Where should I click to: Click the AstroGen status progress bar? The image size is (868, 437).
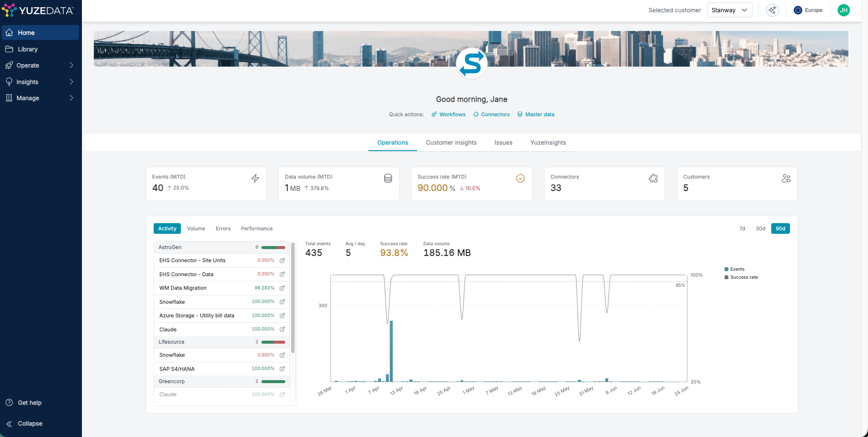[x=273, y=247]
